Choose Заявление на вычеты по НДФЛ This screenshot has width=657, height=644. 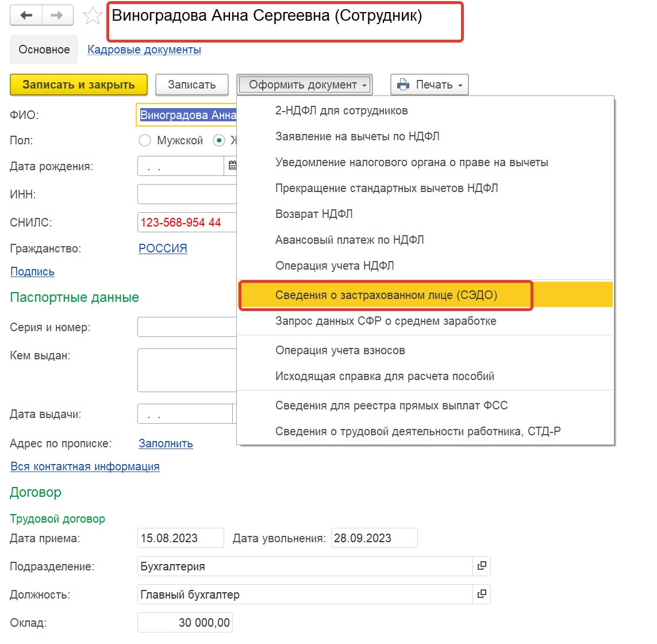pyautogui.click(x=425, y=136)
